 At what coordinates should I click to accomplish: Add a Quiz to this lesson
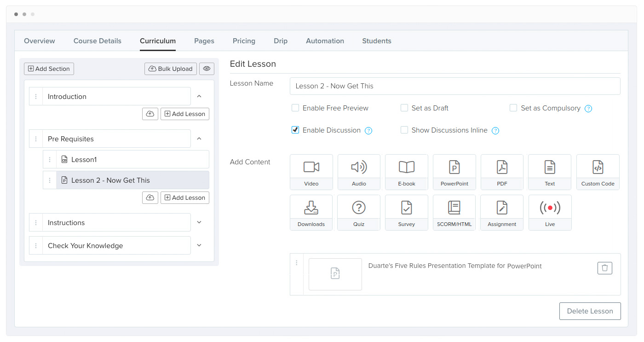pos(358,213)
